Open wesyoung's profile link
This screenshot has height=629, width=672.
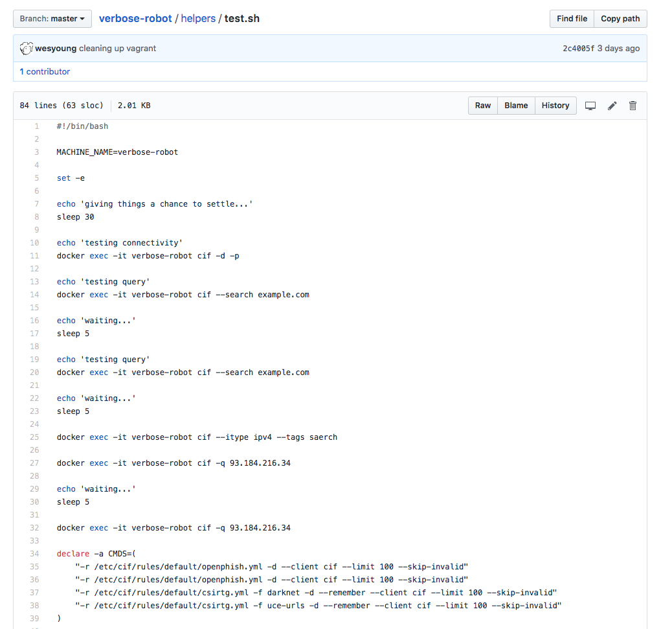(56, 49)
